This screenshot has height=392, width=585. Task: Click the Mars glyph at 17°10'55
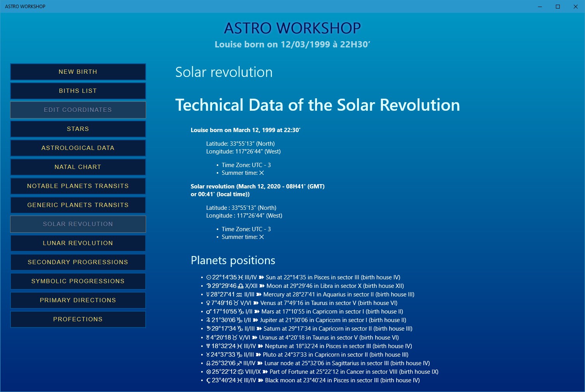tap(209, 312)
